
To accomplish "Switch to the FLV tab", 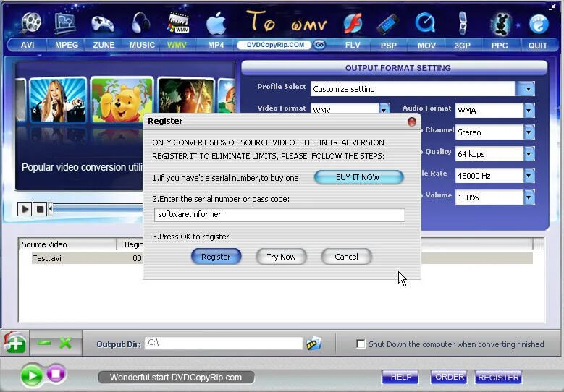I will pos(353,46).
